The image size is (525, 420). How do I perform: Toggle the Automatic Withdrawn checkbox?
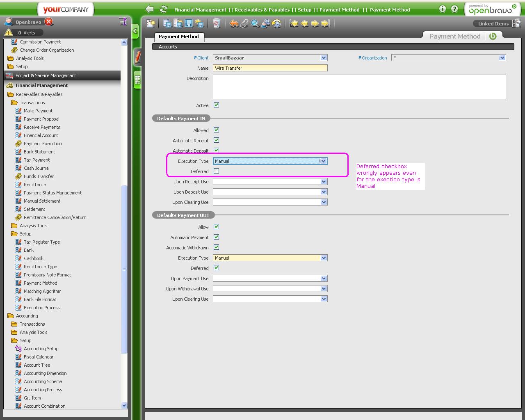point(216,247)
